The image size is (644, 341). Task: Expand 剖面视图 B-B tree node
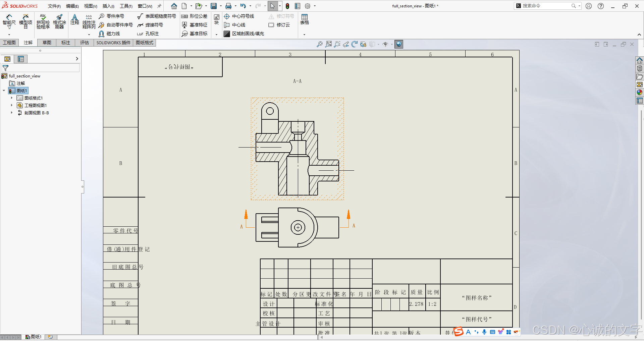12,113
